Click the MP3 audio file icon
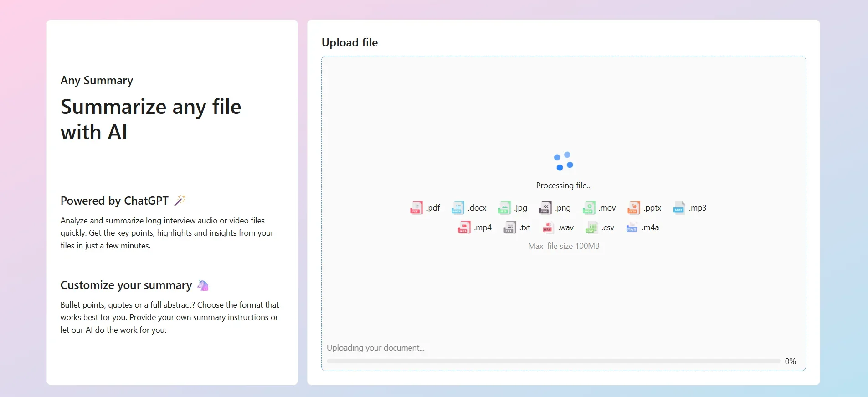868x397 pixels. [x=679, y=208]
